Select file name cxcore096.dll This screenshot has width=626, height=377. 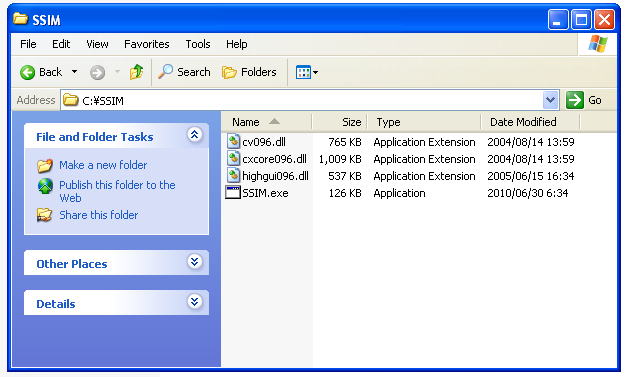[x=274, y=159]
